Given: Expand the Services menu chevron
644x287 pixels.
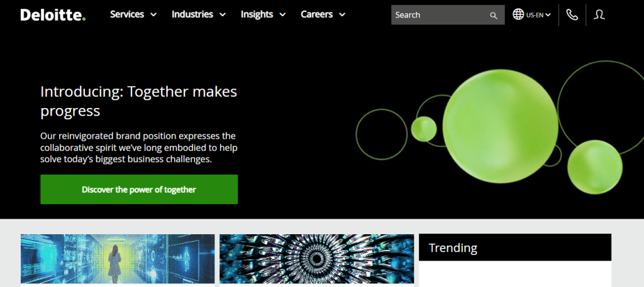Looking at the screenshot, I should (153, 15).
